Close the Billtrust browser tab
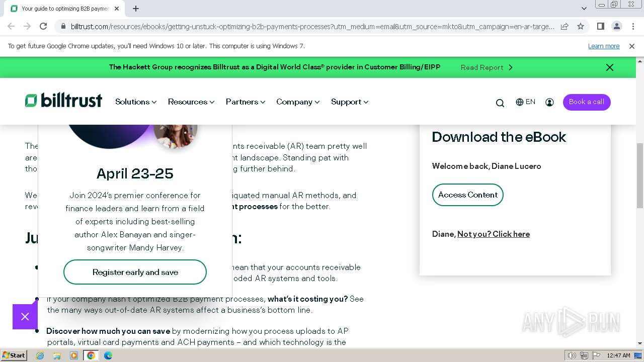644x362 pixels. (x=117, y=9)
